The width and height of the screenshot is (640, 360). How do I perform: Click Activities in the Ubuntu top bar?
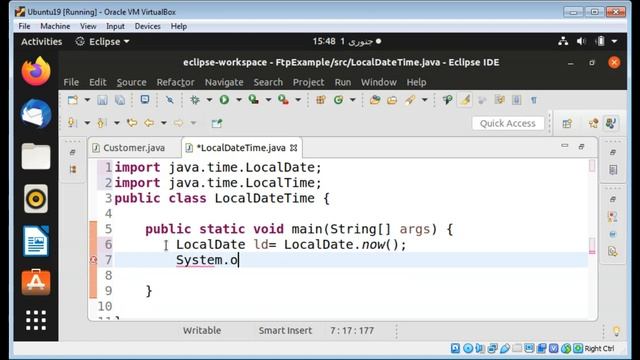[42, 42]
